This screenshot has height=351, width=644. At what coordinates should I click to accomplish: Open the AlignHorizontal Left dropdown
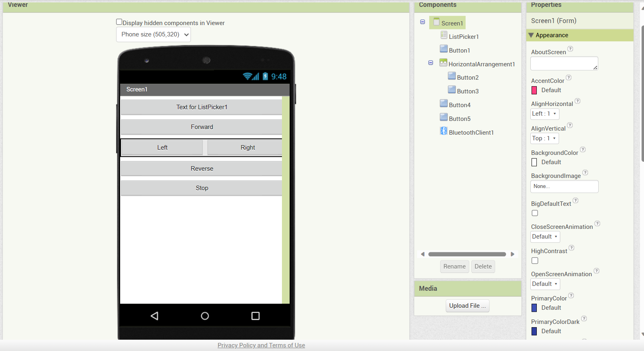point(544,114)
